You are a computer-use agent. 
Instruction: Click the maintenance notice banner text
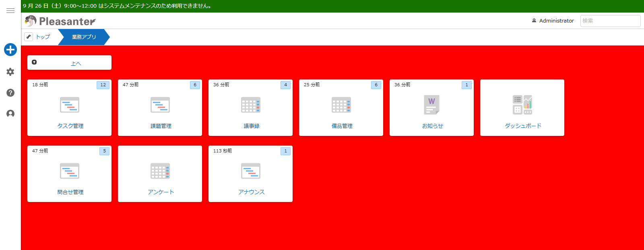[x=117, y=6]
